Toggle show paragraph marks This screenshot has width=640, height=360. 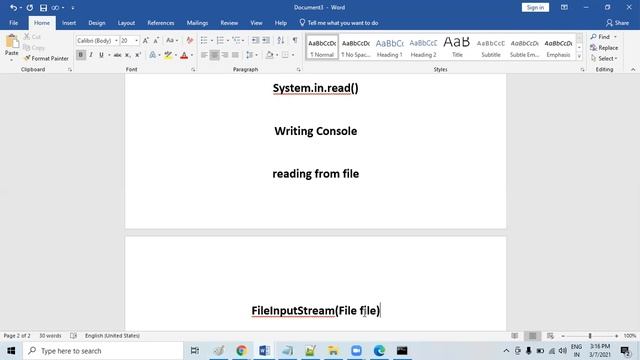click(295, 40)
